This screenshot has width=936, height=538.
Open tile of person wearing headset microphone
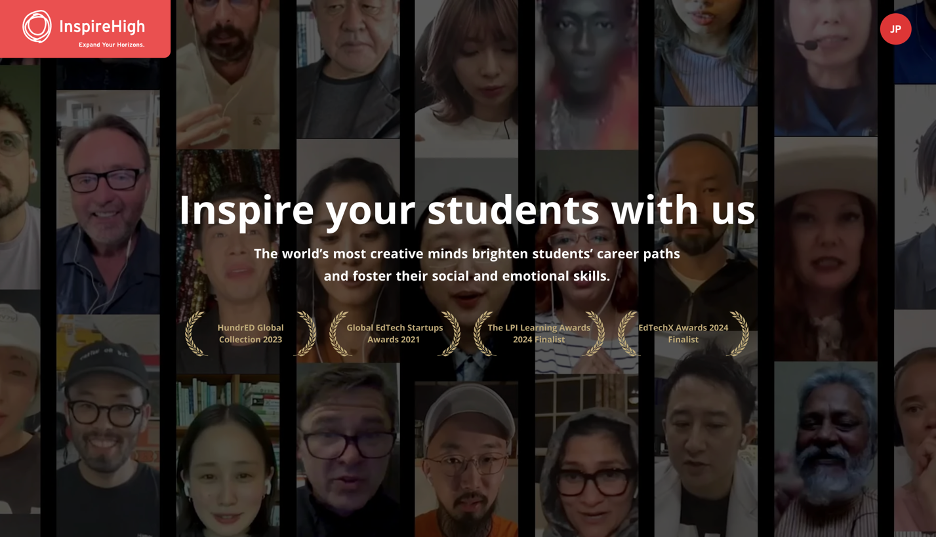pos(826,67)
